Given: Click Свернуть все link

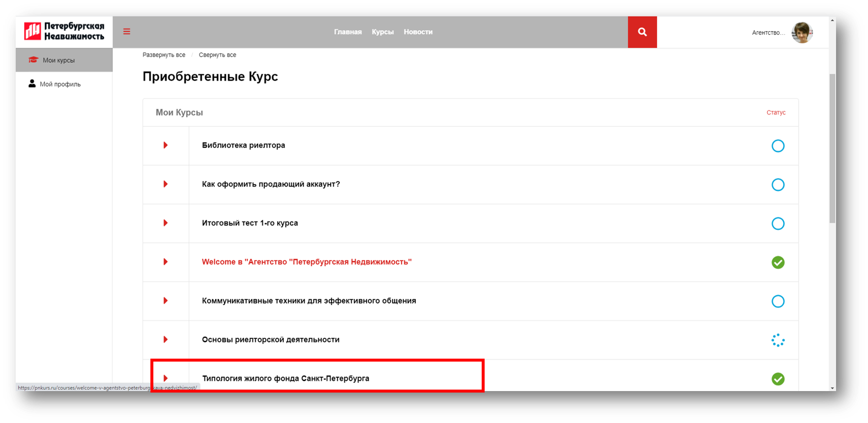Looking at the screenshot, I should tap(217, 55).
